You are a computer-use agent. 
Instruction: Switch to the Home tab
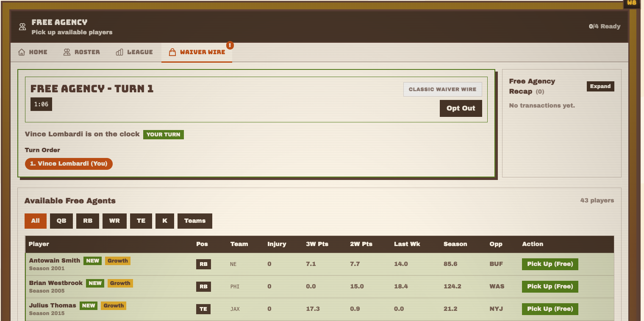[32, 52]
